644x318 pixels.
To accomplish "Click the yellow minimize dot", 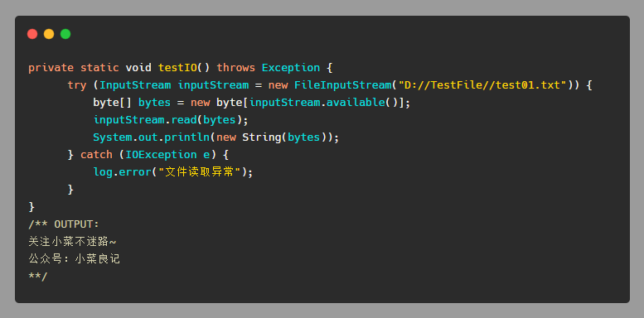I will (x=49, y=34).
